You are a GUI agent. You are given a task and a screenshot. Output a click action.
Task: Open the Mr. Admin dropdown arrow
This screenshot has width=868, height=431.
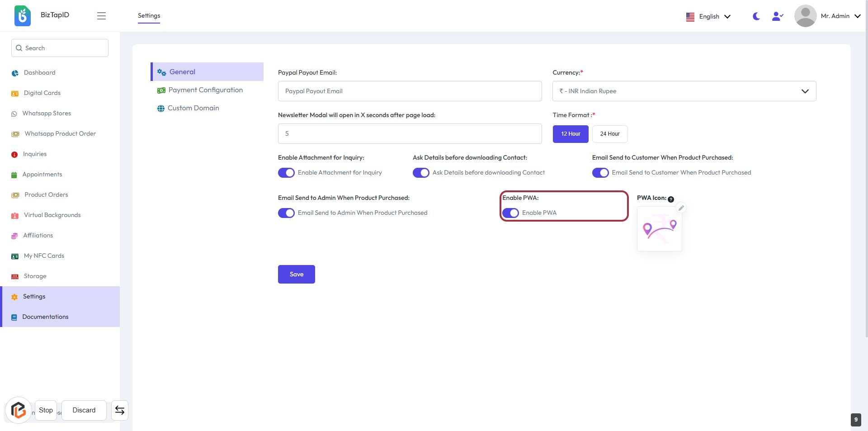pyautogui.click(x=858, y=16)
